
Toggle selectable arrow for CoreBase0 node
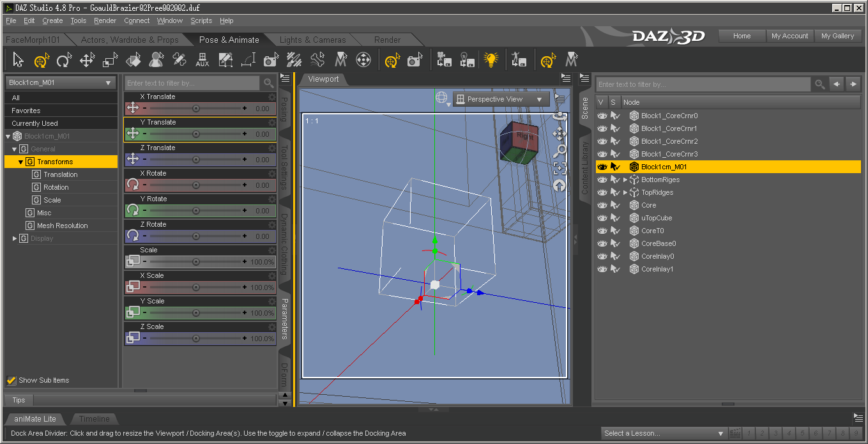(x=614, y=243)
